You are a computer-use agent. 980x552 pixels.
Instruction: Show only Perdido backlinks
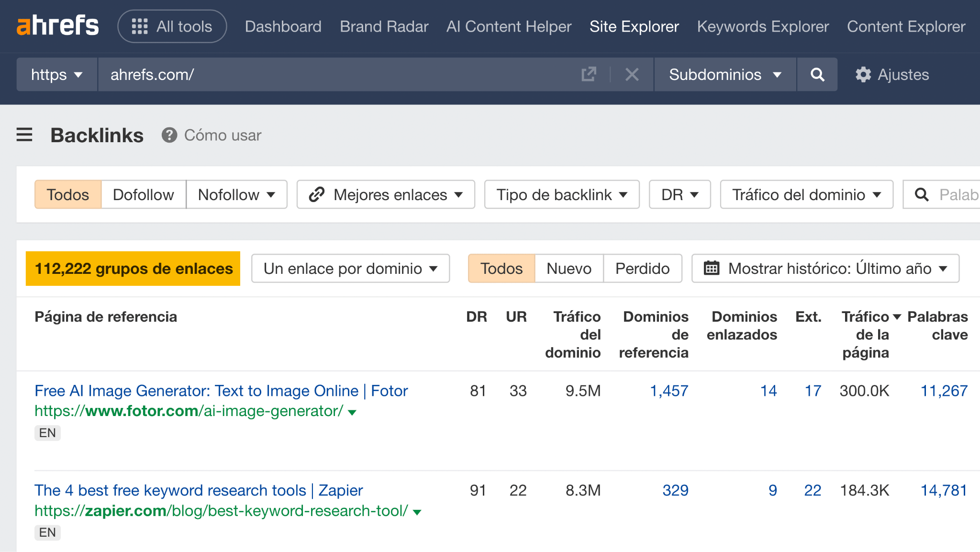pyautogui.click(x=643, y=269)
